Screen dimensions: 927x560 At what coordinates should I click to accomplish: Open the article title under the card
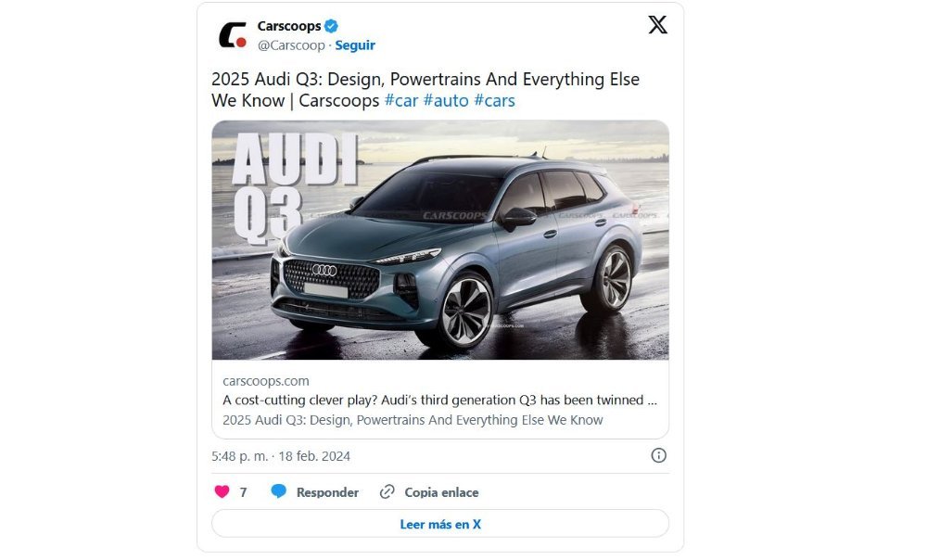pos(413,420)
